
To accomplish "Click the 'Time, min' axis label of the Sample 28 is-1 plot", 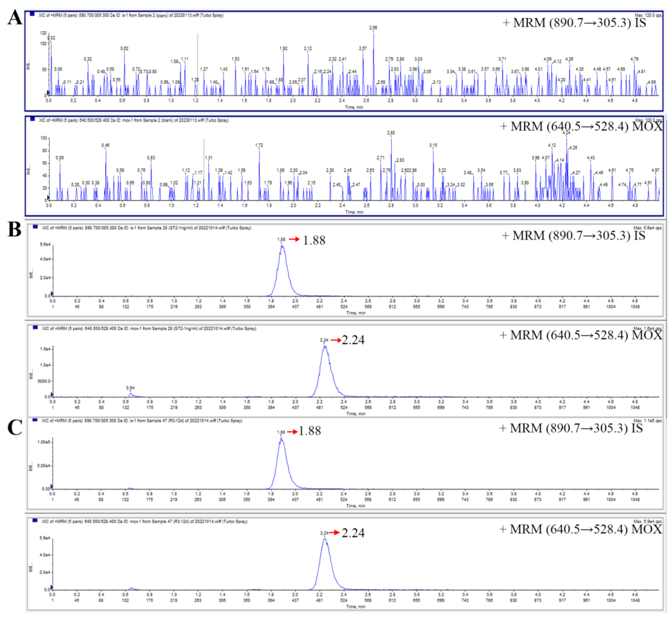I will 356,313.
